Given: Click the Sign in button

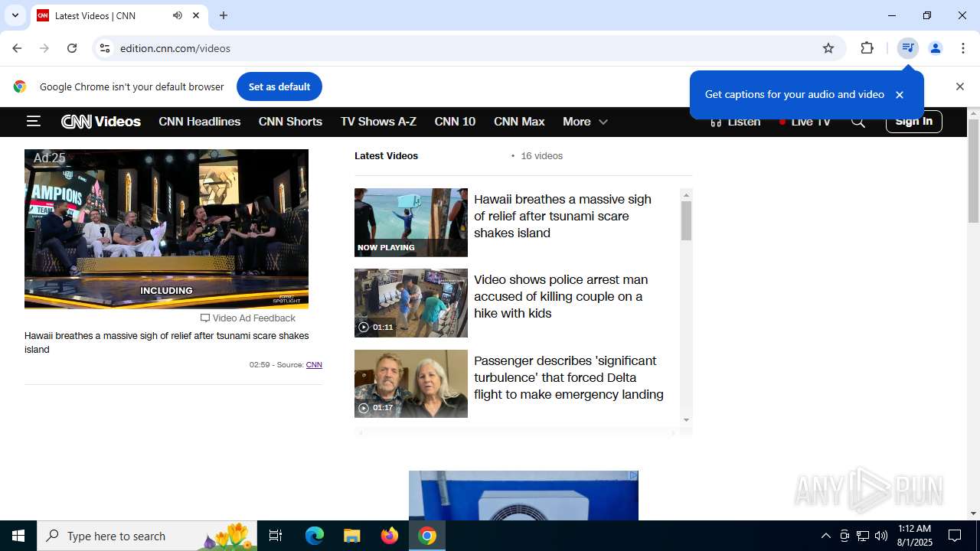Looking at the screenshot, I should pos(914,121).
